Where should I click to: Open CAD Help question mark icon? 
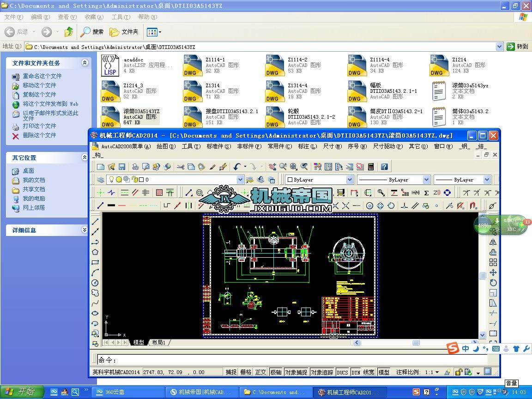point(384,167)
